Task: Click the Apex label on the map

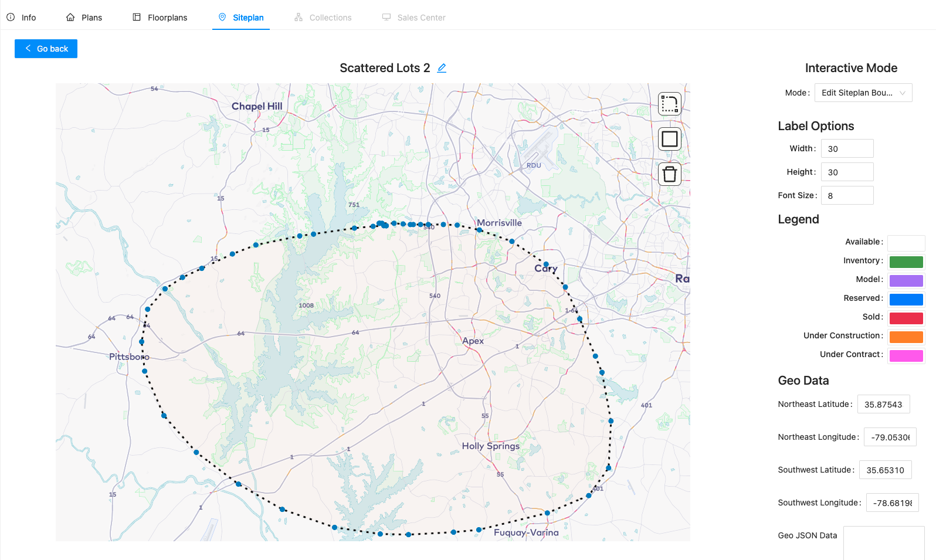Action: 473,341
